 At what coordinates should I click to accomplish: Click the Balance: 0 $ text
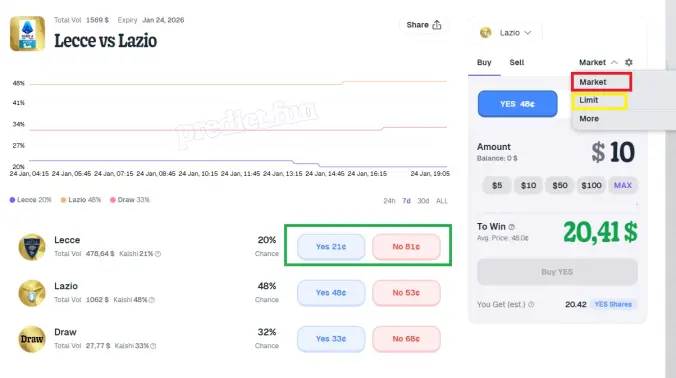[x=497, y=158]
